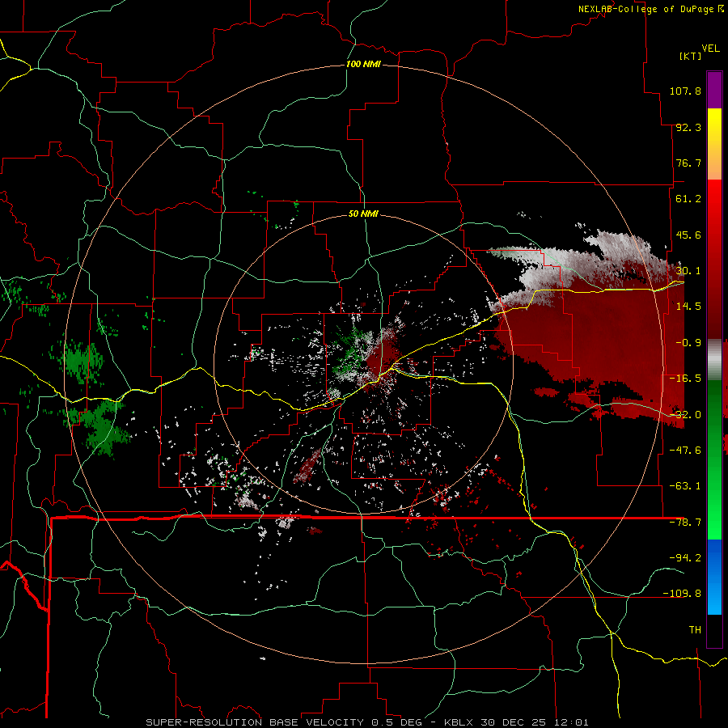Click the TH threshold label
Viewport: 728px width, 728px height.
pyautogui.click(x=695, y=630)
